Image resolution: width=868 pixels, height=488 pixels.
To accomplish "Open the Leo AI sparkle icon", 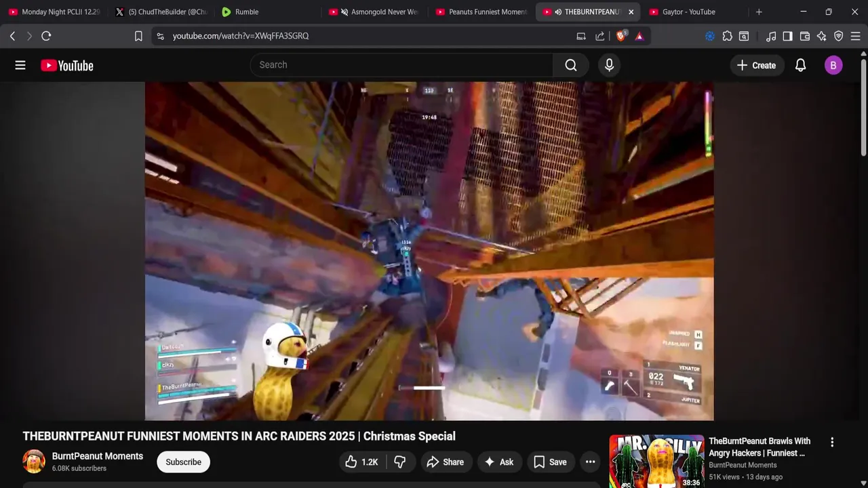I will click(822, 36).
